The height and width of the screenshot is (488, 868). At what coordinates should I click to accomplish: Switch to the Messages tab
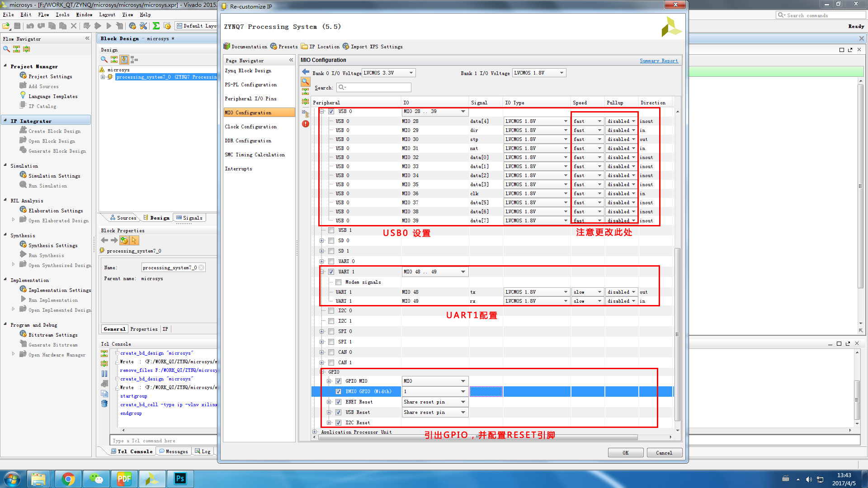click(x=174, y=451)
